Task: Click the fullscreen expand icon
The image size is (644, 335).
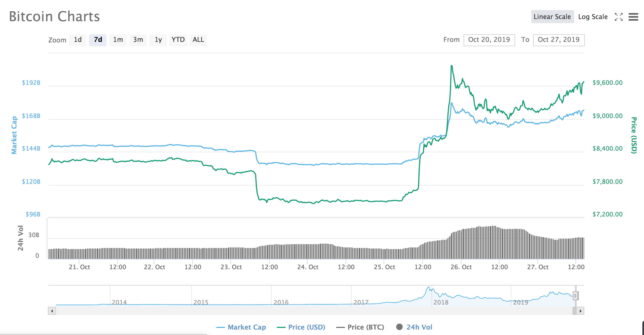Action: (619, 17)
